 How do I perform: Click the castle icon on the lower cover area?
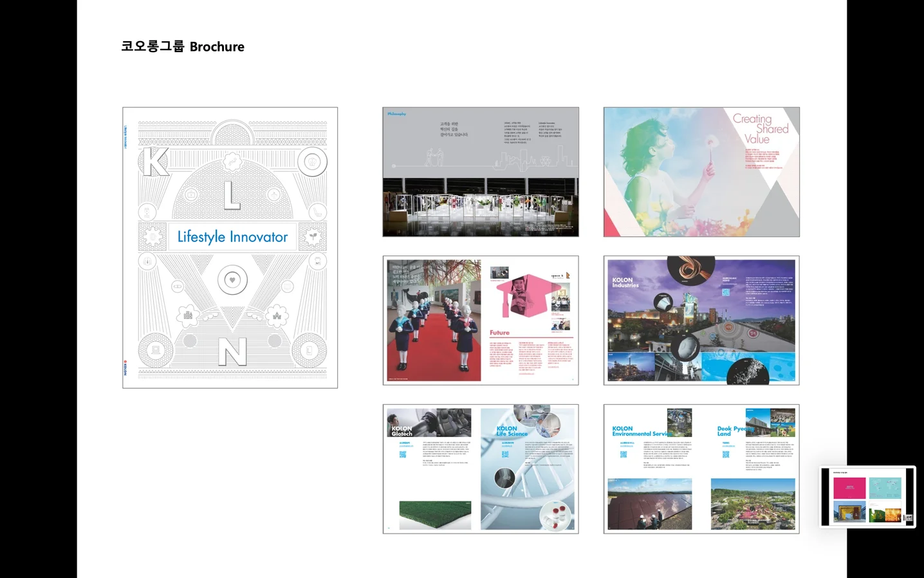click(276, 314)
